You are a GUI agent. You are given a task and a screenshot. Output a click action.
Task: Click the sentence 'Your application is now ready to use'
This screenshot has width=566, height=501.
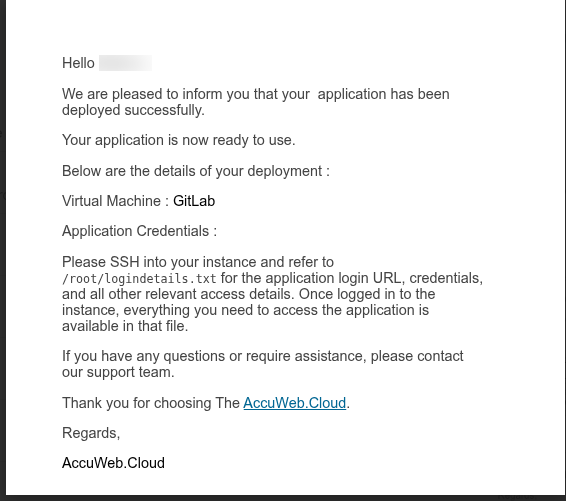click(179, 140)
